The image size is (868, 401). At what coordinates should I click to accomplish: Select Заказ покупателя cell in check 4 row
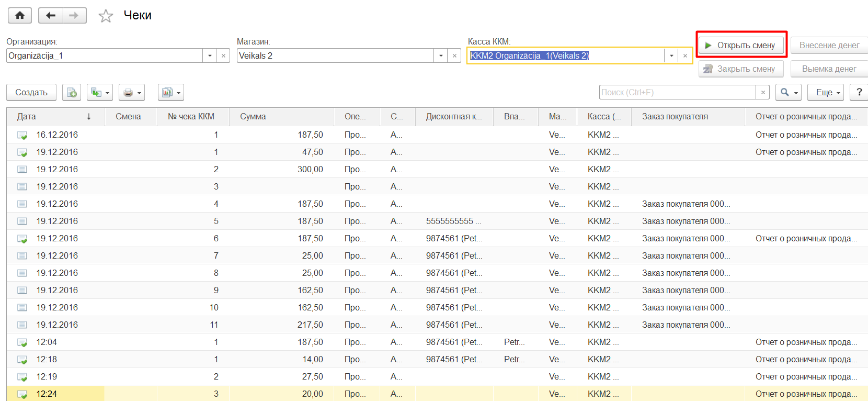pyautogui.click(x=688, y=204)
